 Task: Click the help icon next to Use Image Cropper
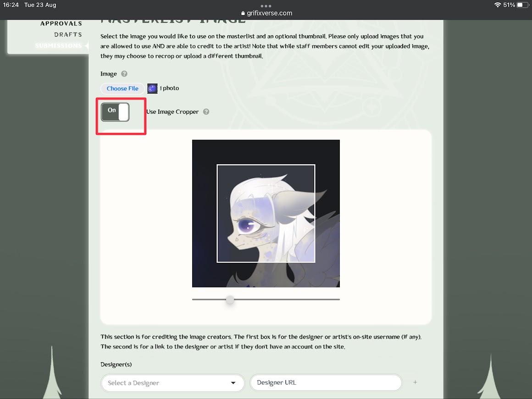pyautogui.click(x=206, y=111)
